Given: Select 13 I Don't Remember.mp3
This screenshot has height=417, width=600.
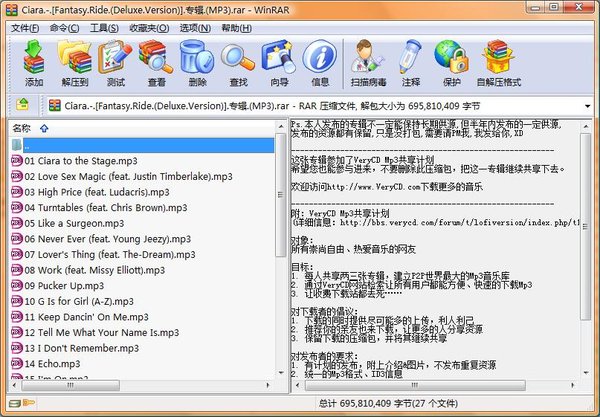Looking at the screenshot, I should tap(82, 348).
